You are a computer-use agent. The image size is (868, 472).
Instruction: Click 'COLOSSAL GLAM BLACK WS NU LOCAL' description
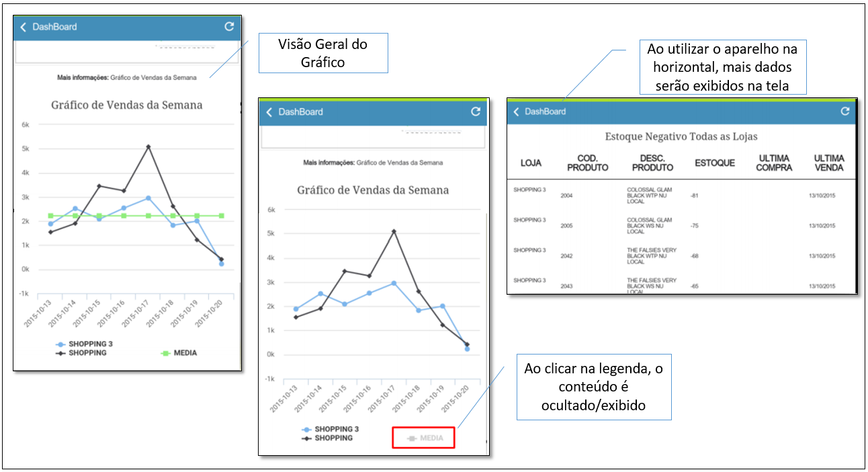click(650, 226)
